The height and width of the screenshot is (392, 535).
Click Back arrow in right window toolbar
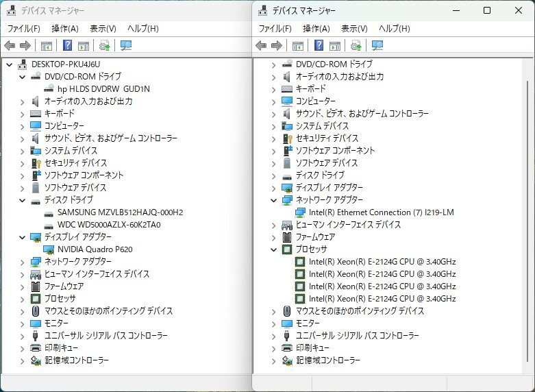click(261, 45)
